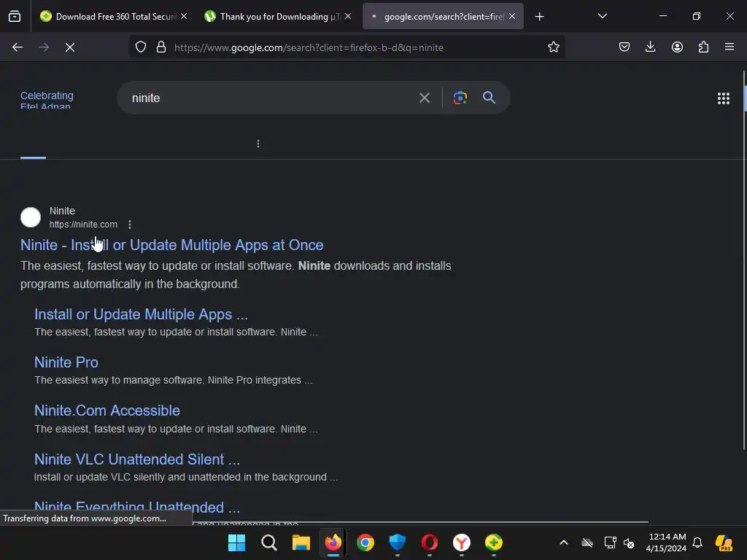
Task: Click Celebrating Etel Adnan doodle link
Action: coord(47,101)
